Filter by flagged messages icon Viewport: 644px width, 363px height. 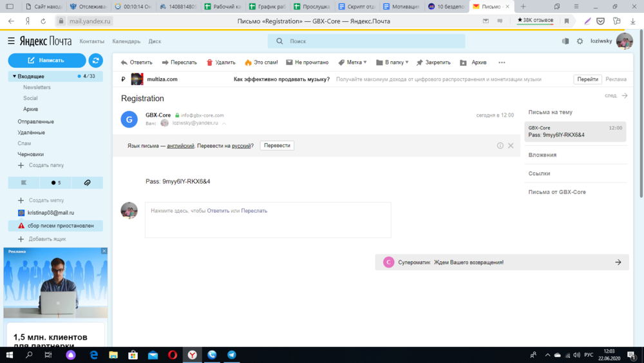click(24, 182)
